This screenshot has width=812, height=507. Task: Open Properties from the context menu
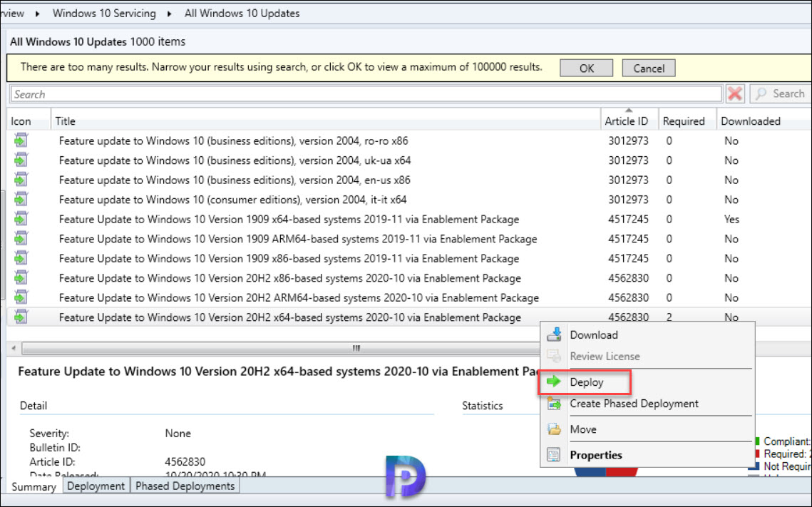coord(595,455)
